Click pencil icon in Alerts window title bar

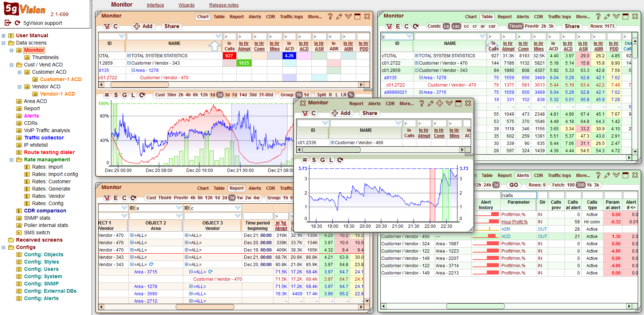tap(607, 175)
